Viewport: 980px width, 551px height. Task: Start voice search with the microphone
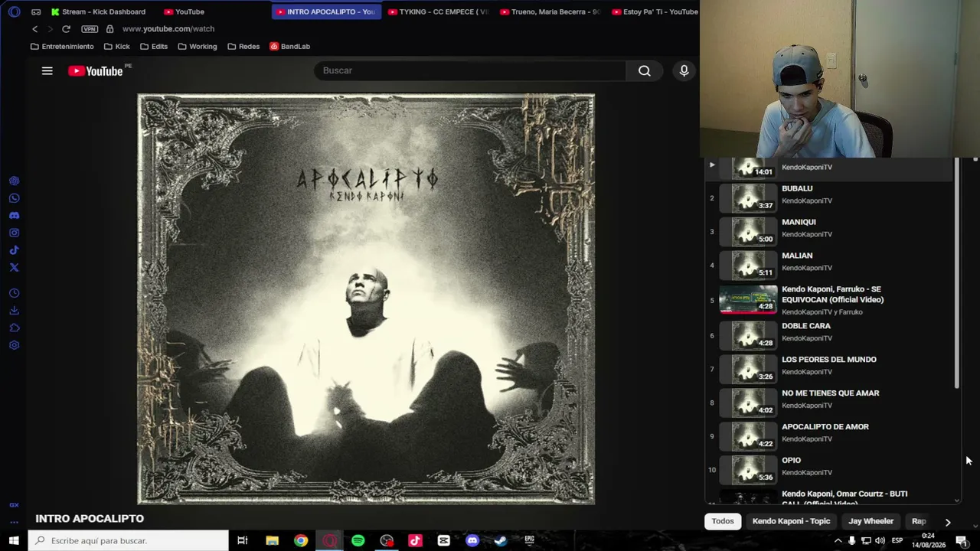(x=684, y=70)
